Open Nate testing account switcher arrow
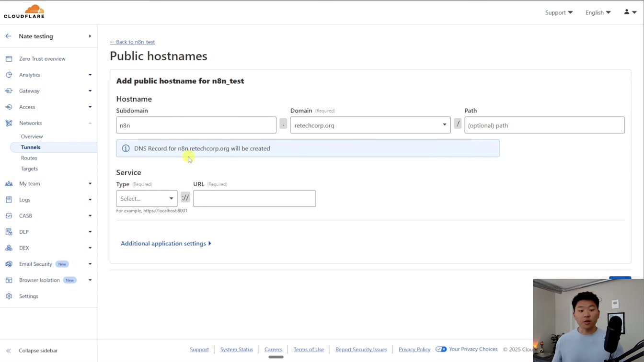This screenshot has width=644, height=362. pos(90,36)
